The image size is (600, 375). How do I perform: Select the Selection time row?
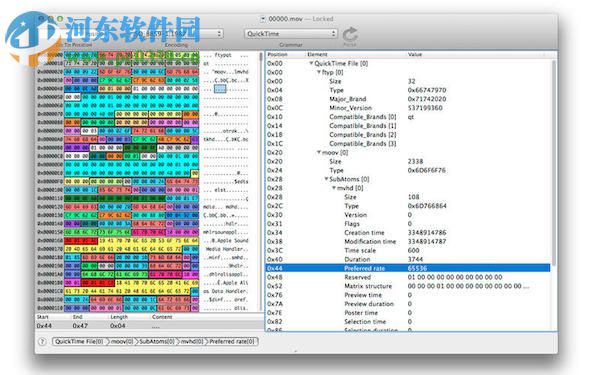(408, 321)
